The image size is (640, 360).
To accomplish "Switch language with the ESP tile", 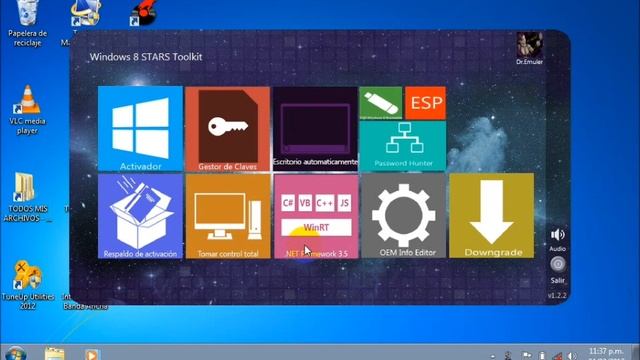I will pyautogui.click(x=426, y=103).
